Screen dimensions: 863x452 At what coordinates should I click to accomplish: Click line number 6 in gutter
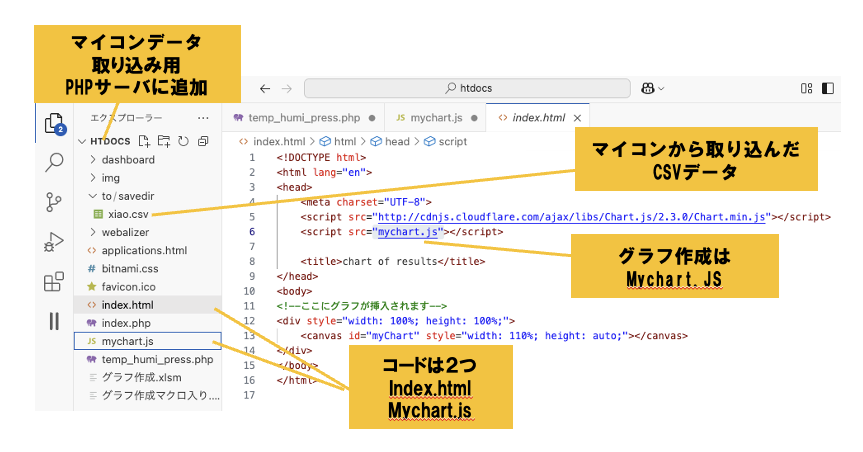point(252,232)
